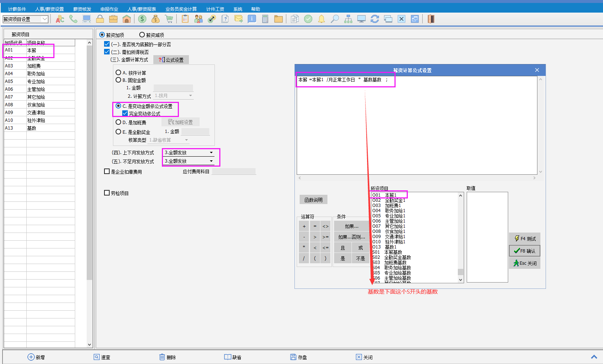
Task: Choose radio option D. 是加班费
Action: tap(118, 122)
